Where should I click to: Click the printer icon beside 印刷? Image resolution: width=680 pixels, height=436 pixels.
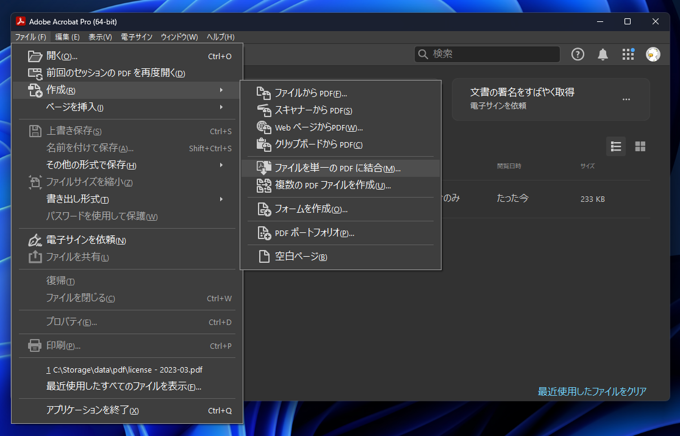click(x=35, y=346)
